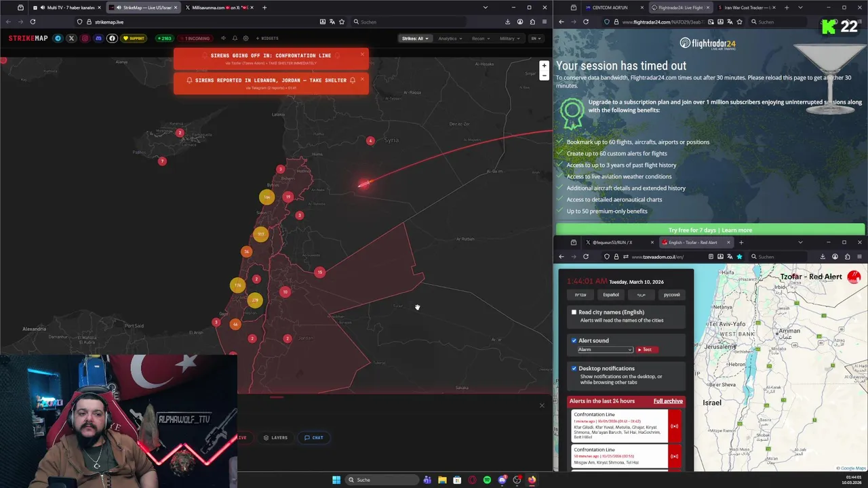The height and width of the screenshot is (488, 868).
Task: Expand the Strikes: All dropdown
Action: pyautogui.click(x=415, y=38)
